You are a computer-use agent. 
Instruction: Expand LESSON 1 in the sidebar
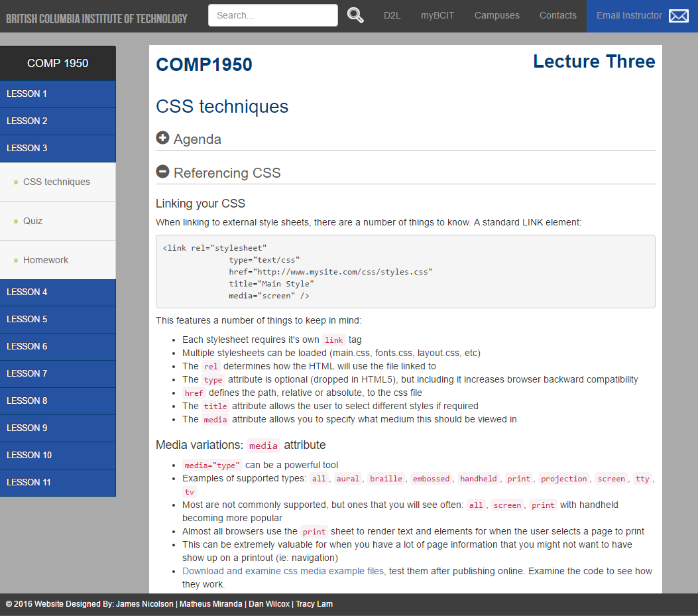(x=58, y=94)
